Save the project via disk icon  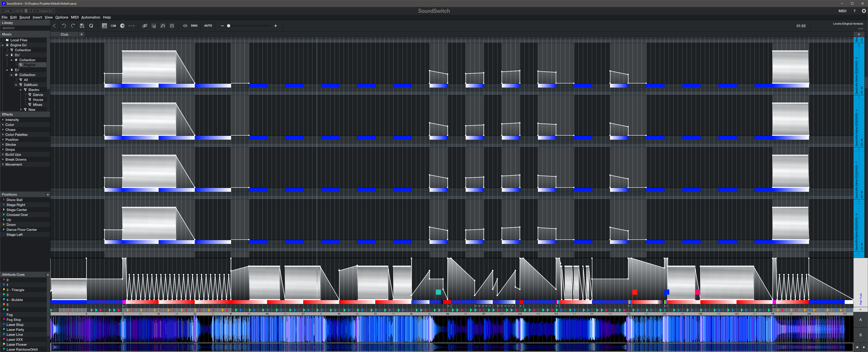pos(82,25)
